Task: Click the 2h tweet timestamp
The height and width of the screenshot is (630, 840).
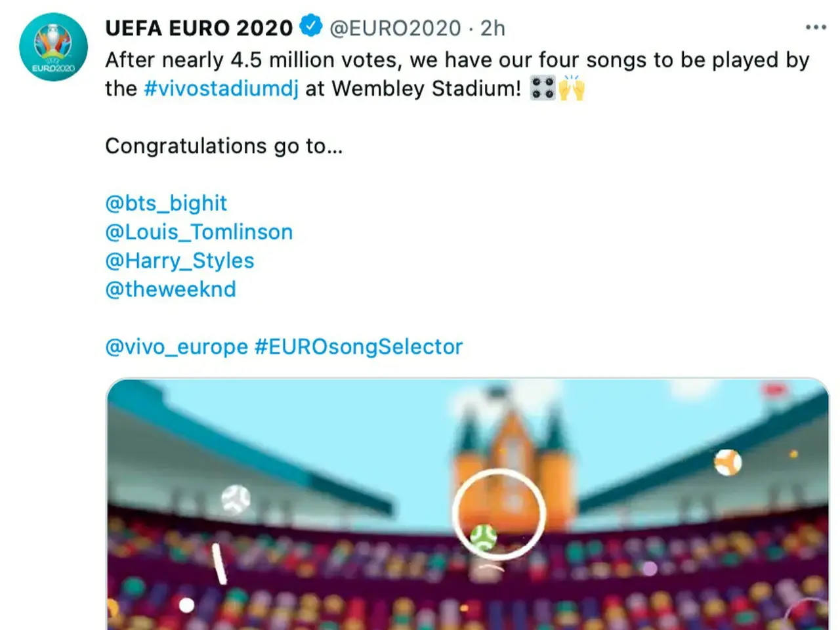Action: [492, 28]
